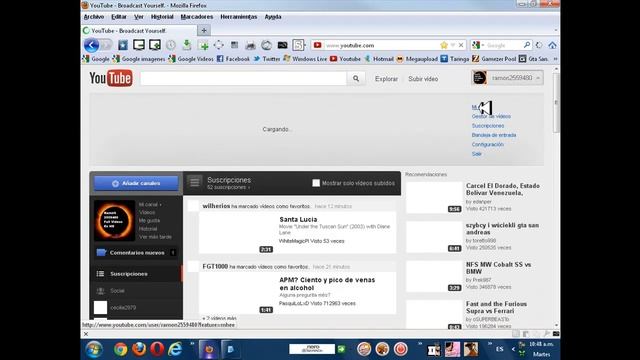This screenshot has height=360, width=640.
Task: Open the Twitter bookmark
Action: pos(267,59)
